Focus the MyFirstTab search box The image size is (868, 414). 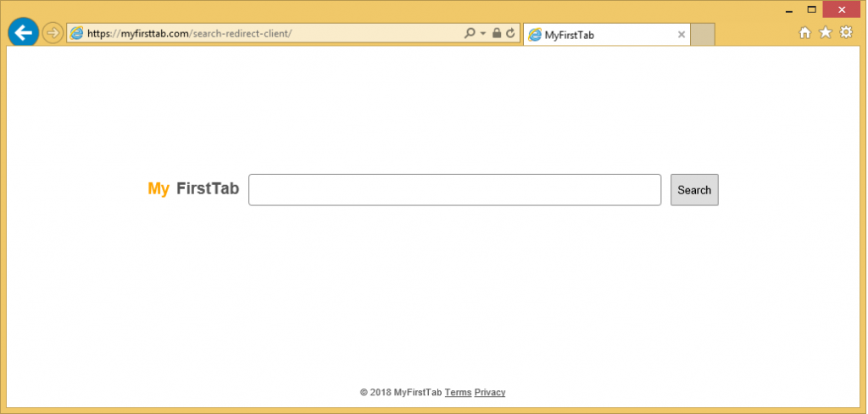pos(454,190)
